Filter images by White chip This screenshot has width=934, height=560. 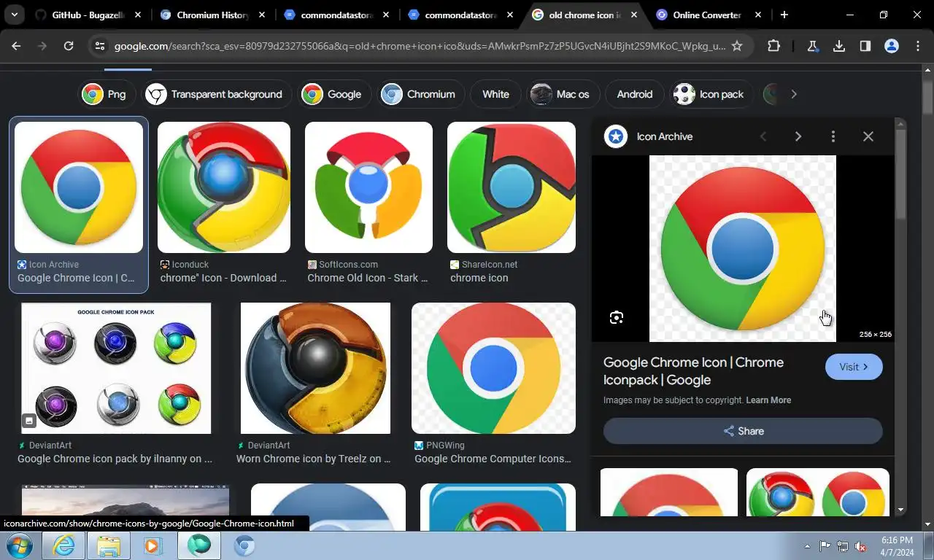click(495, 94)
